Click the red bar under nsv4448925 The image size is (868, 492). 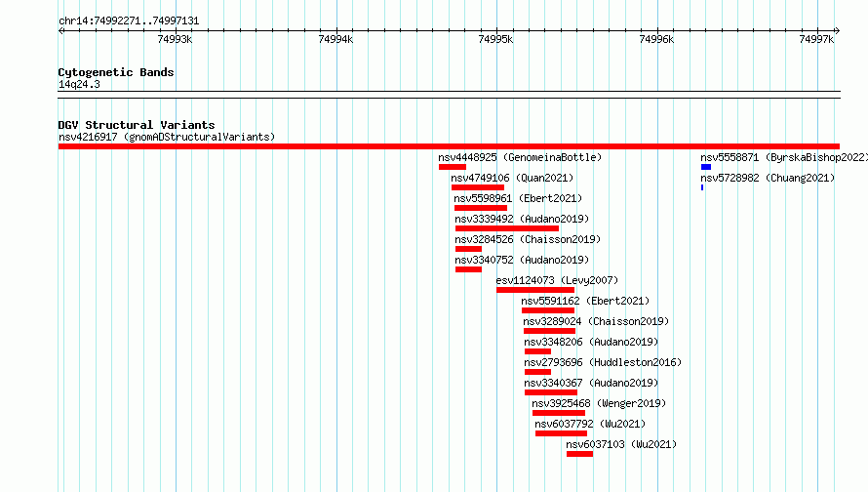[453, 167]
